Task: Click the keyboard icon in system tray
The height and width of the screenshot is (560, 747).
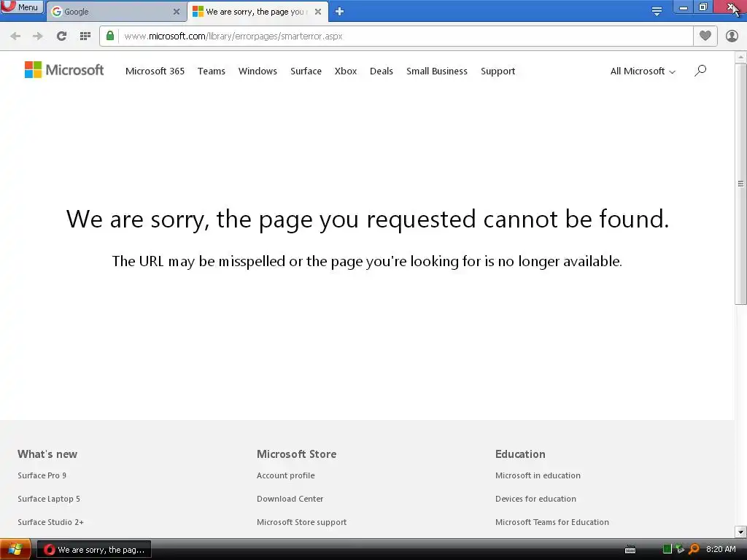Action: click(630, 550)
